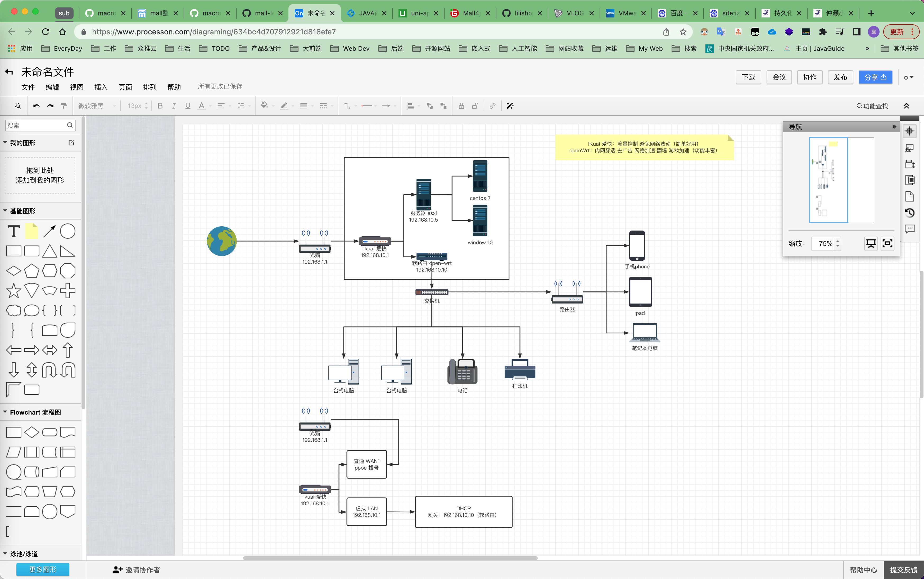Open the comments icon in right sidebar
The image size is (924, 579).
(x=909, y=229)
